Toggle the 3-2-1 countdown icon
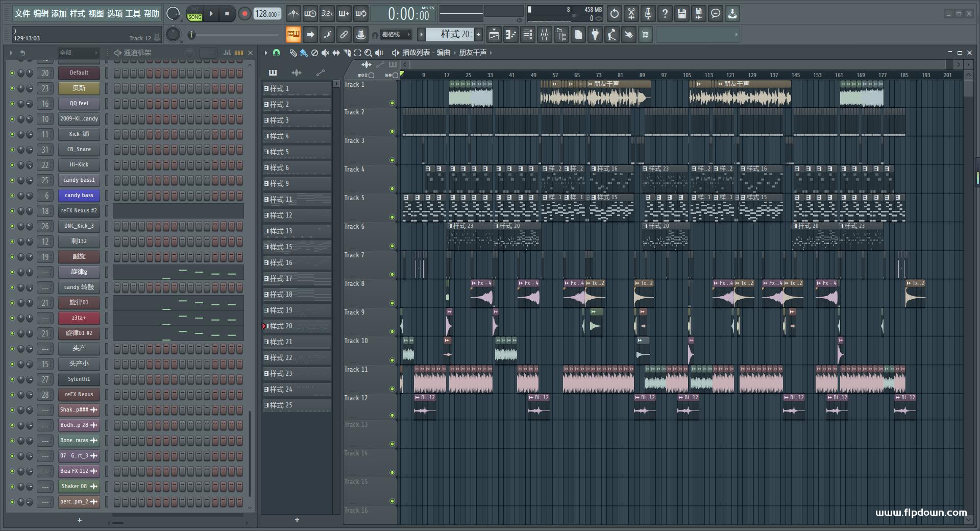Screen dimensions: 980x531 [327, 14]
